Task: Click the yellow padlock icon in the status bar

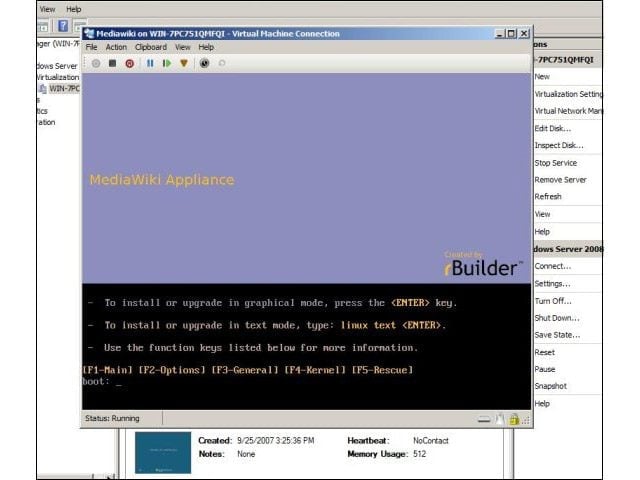Action: [514, 419]
